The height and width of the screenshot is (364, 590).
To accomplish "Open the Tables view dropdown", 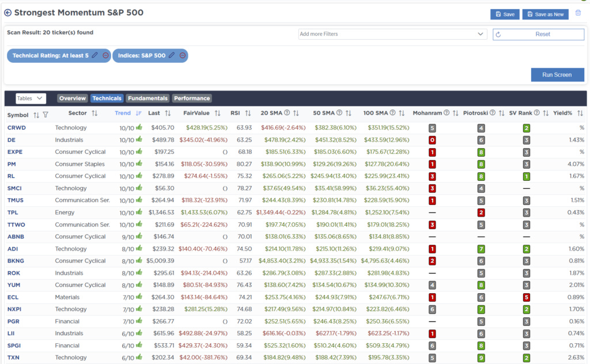I will coord(31,98).
